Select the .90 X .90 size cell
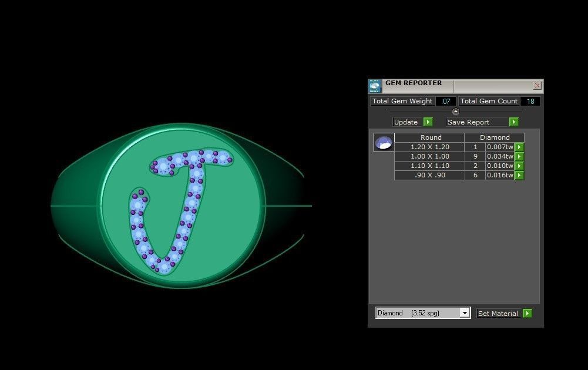 pyautogui.click(x=430, y=175)
